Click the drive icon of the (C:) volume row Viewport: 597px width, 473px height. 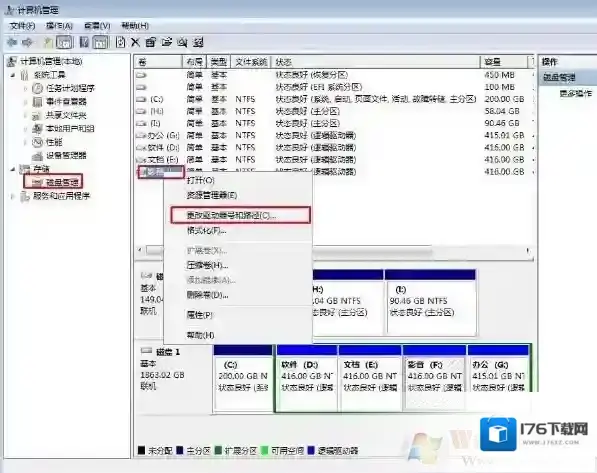point(141,99)
